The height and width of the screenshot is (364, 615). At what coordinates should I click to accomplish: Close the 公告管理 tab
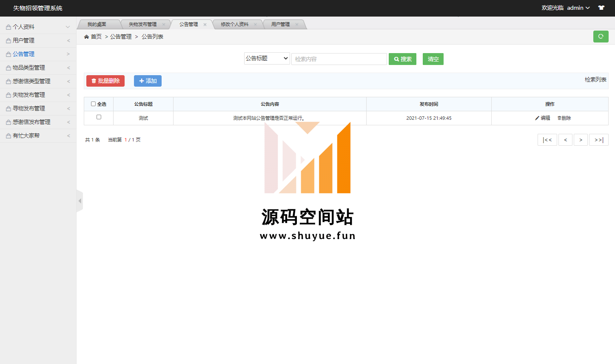(x=205, y=25)
